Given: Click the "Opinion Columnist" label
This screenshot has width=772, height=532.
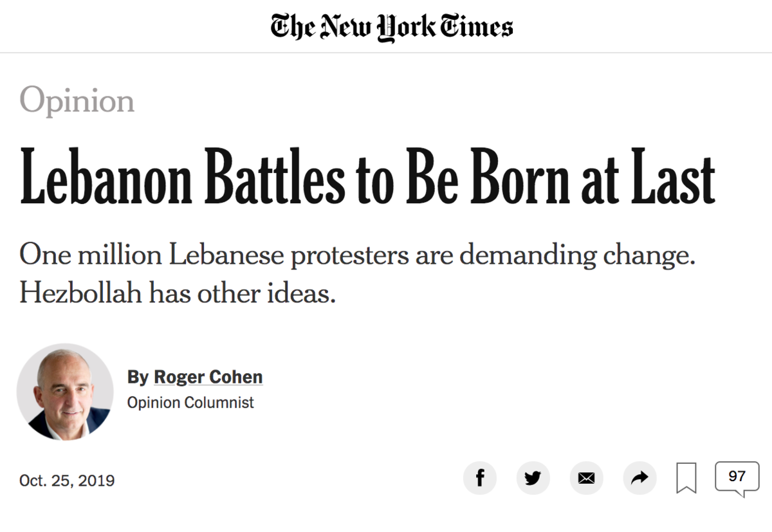Looking at the screenshot, I should click(x=190, y=403).
